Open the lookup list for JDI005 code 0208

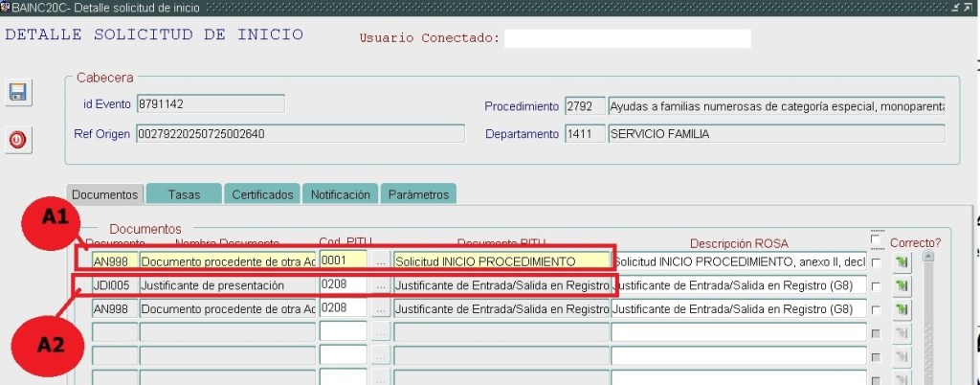coord(380,285)
